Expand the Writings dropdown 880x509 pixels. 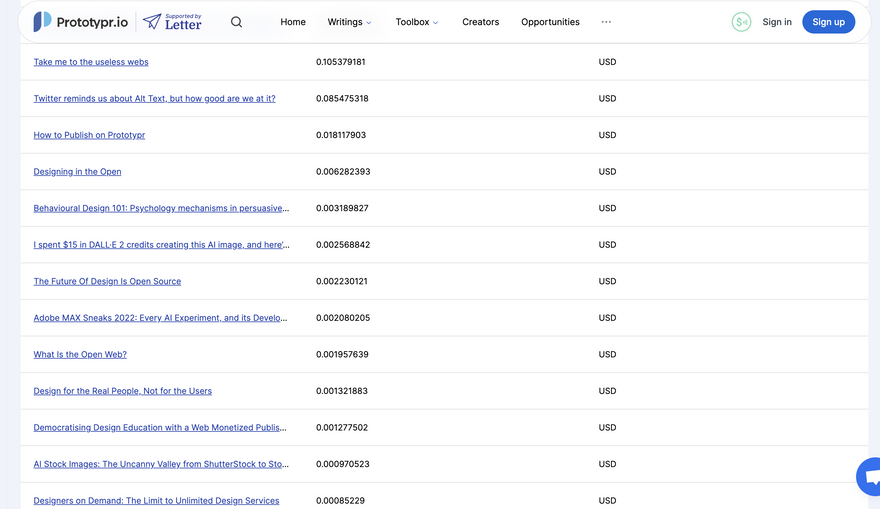click(x=349, y=22)
